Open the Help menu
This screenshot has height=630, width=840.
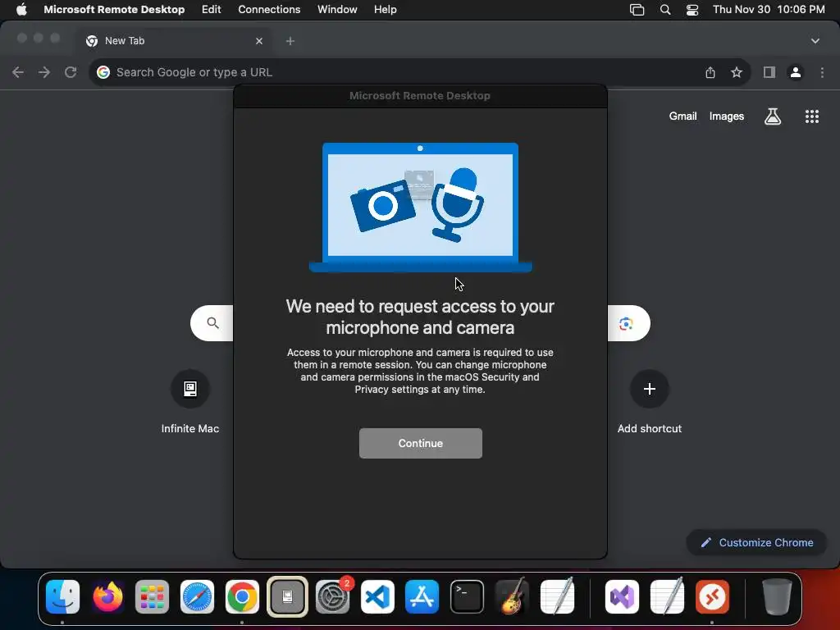pyautogui.click(x=386, y=10)
